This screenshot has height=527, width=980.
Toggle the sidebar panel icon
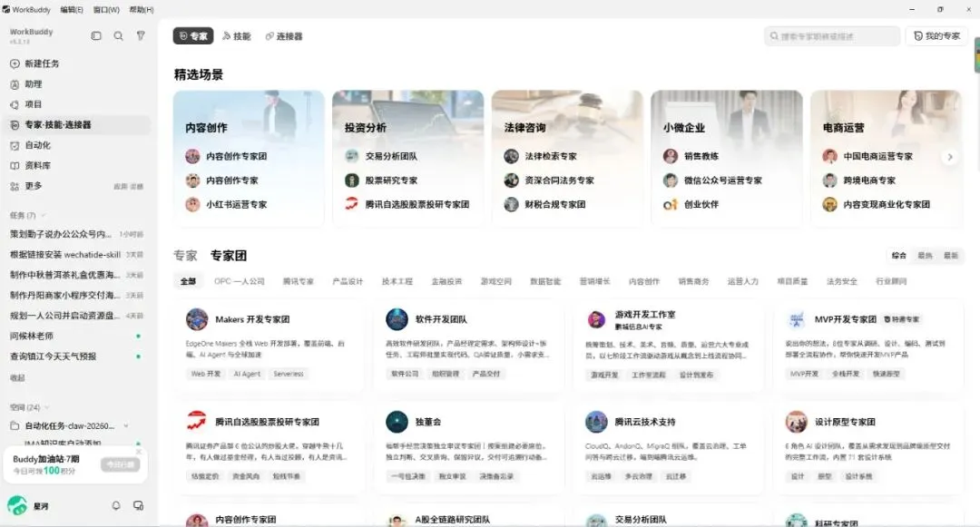click(96, 36)
